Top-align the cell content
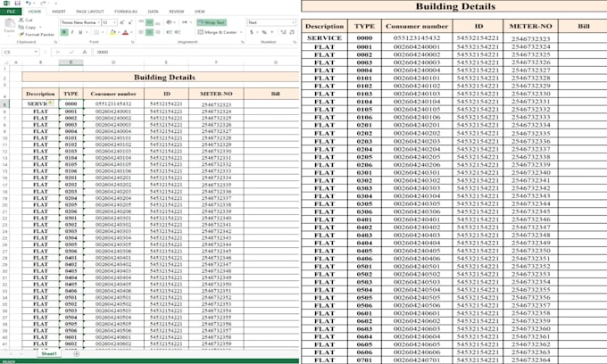Screen dimensions: 607x364 [x=141, y=21]
